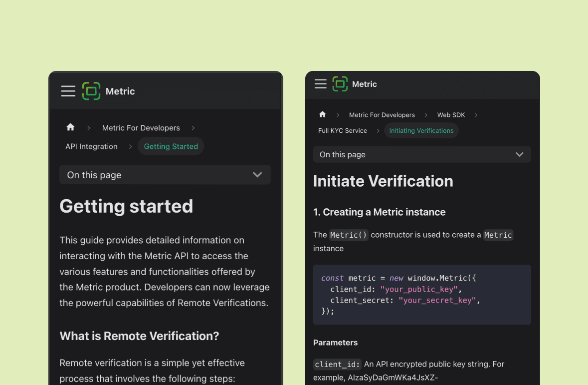588x385 pixels.
Task: Open the hamburger menu on the Getting Started page
Action: click(68, 91)
